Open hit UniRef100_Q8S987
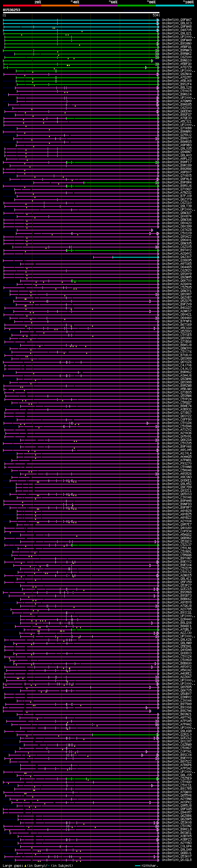Screen dimensions: 197x868 click(x=177, y=294)
